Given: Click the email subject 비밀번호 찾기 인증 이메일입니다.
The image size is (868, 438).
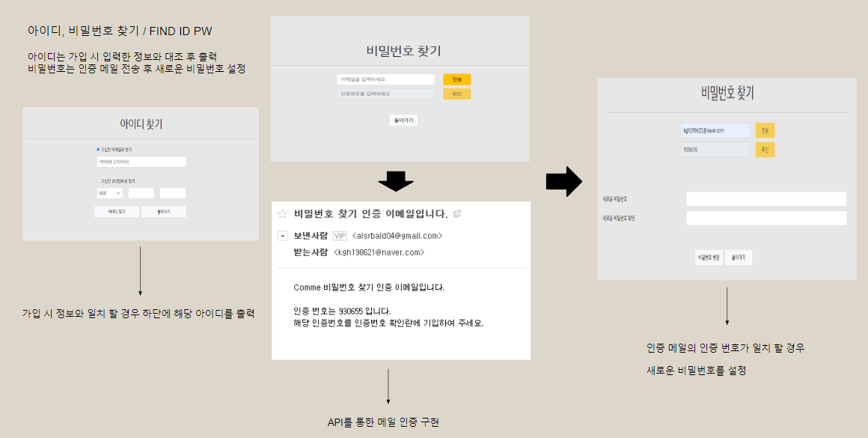Looking at the screenshot, I should [371, 213].
